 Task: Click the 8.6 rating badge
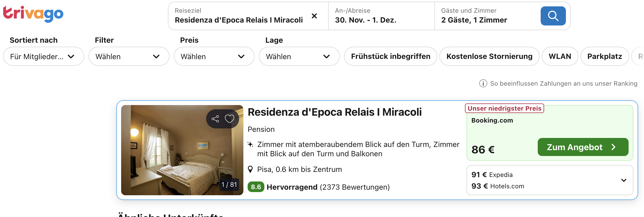pyautogui.click(x=256, y=187)
